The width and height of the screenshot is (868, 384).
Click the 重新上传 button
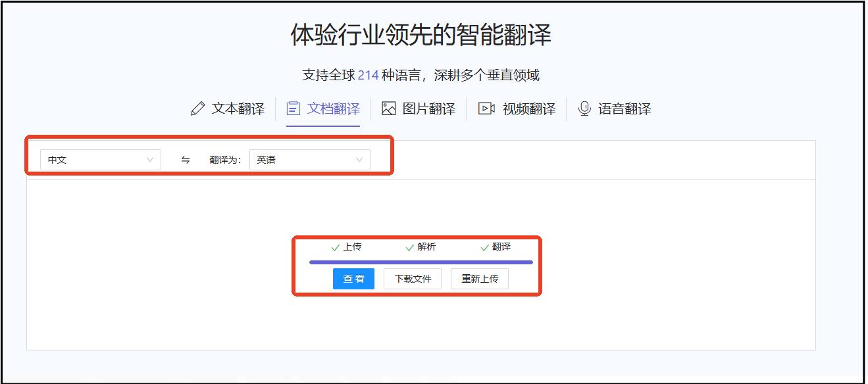point(479,279)
